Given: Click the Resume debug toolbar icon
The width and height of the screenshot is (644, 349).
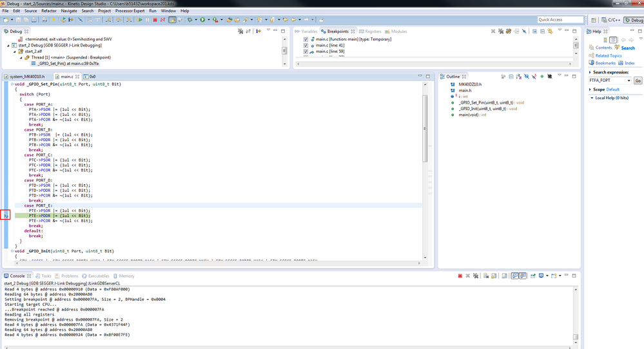Looking at the screenshot, I should [x=139, y=20].
